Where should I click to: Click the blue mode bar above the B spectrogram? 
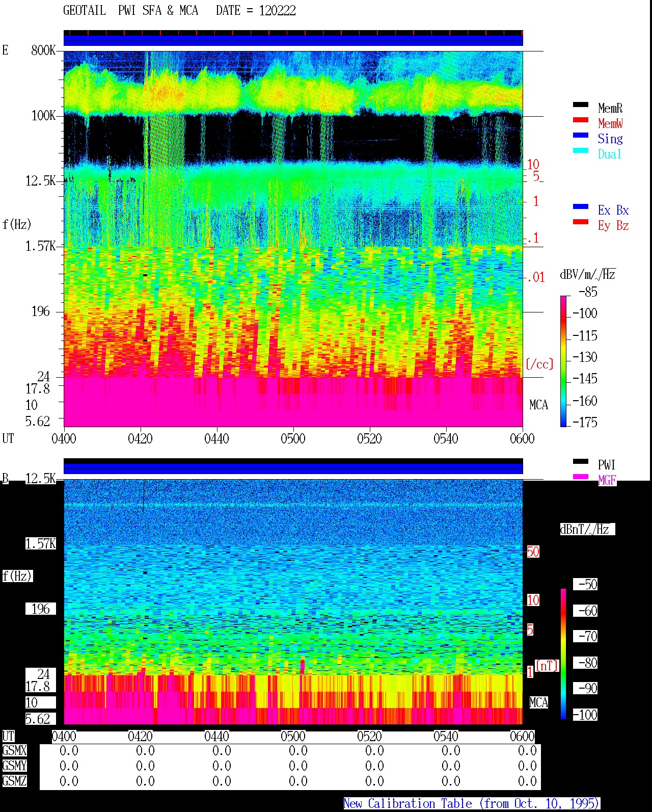pos(293,468)
